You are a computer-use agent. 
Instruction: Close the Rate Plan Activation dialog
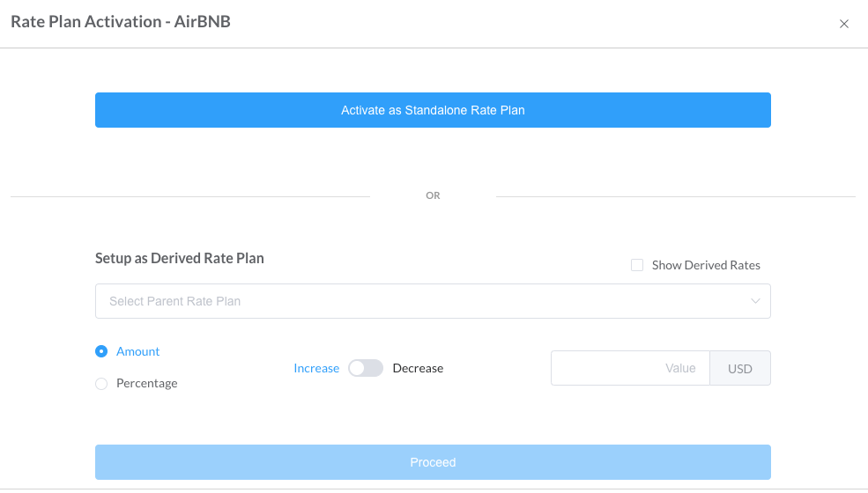click(844, 24)
